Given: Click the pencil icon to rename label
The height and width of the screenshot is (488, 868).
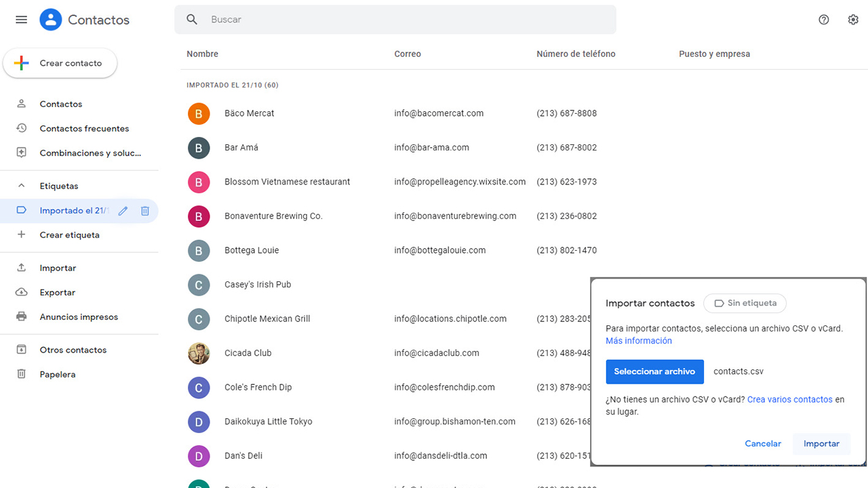Looking at the screenshot, I should click(x=123, y=211).
